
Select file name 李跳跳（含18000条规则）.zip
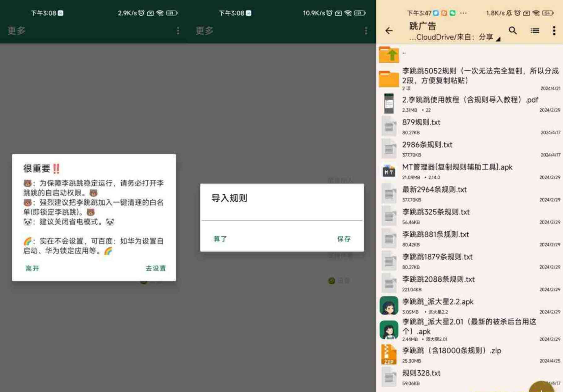pos(452,351)
